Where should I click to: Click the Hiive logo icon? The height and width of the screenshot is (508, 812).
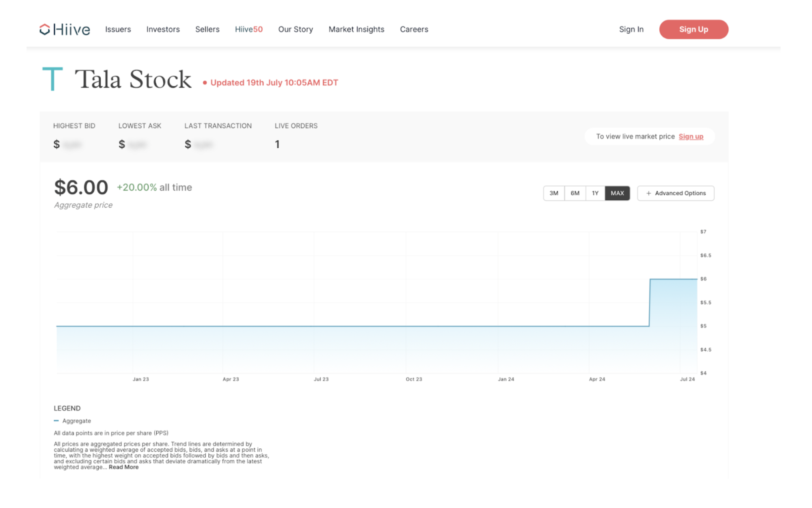point(45,29)
